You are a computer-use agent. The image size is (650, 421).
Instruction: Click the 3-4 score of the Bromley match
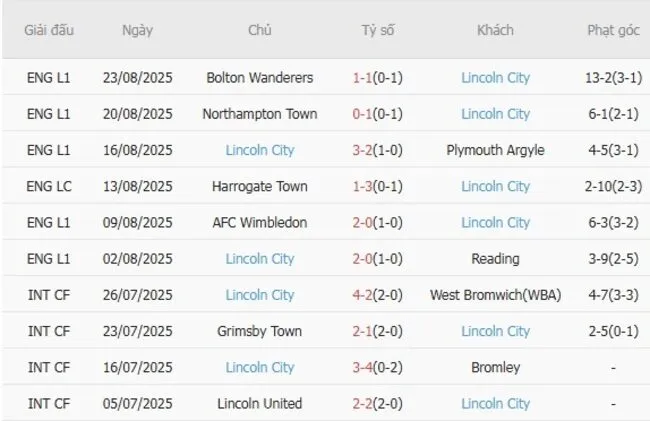click(x=365, y=367)
